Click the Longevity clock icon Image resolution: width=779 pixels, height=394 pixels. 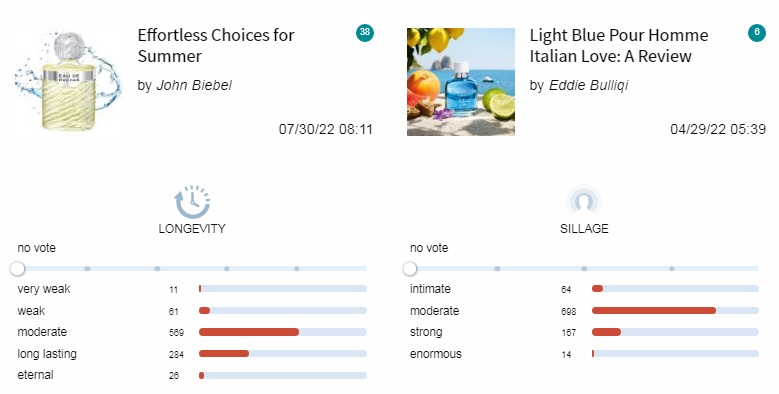tap(192, 202)
